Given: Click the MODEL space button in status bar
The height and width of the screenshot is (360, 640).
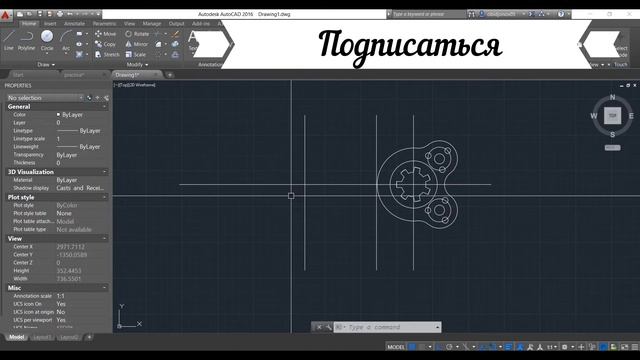Looking at the screenshot, I should 396,347.
